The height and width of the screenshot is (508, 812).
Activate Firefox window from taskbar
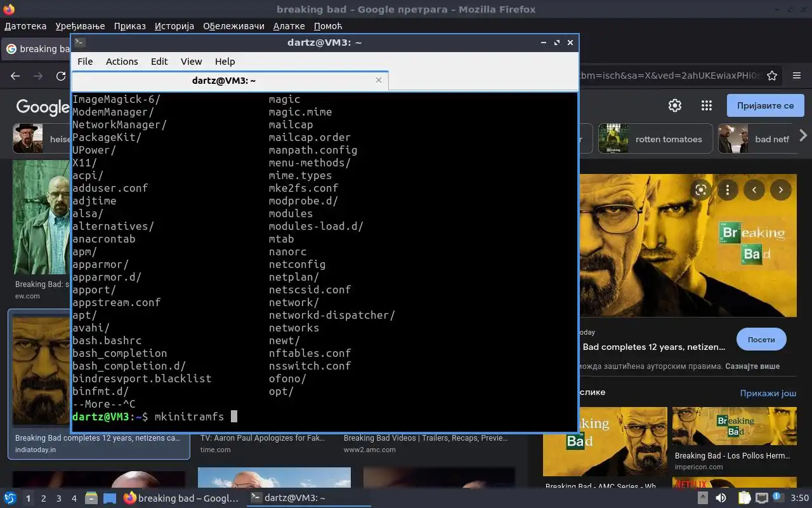click(181, 498)
